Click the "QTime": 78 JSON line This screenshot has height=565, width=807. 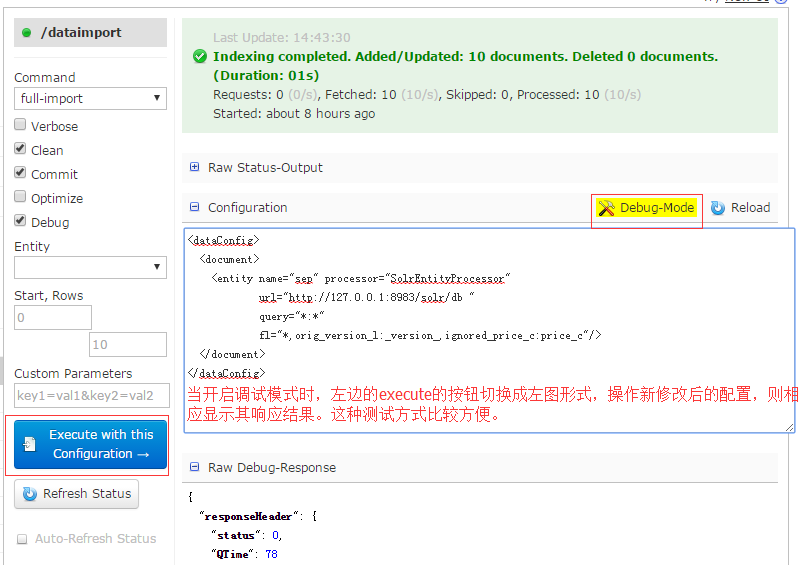pyautogui.click(x=244, y=554)
